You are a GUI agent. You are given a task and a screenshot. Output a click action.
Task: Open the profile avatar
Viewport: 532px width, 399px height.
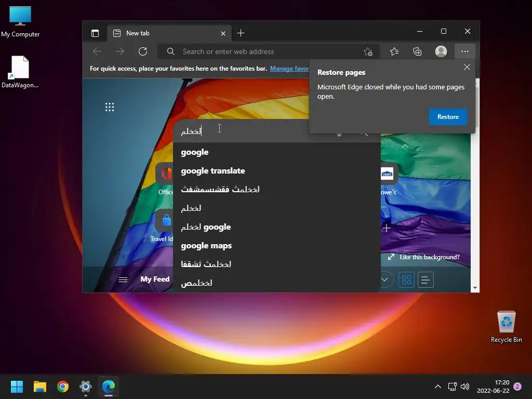[x=441, y=51]
